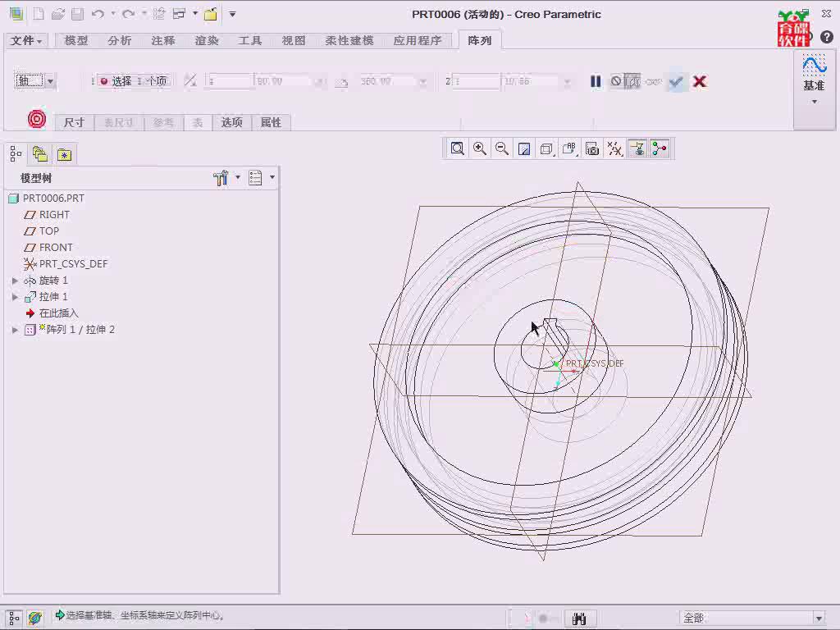Click the Creo application icon top-left
This screenshot has height=630, width=840.
click(16, 14)
